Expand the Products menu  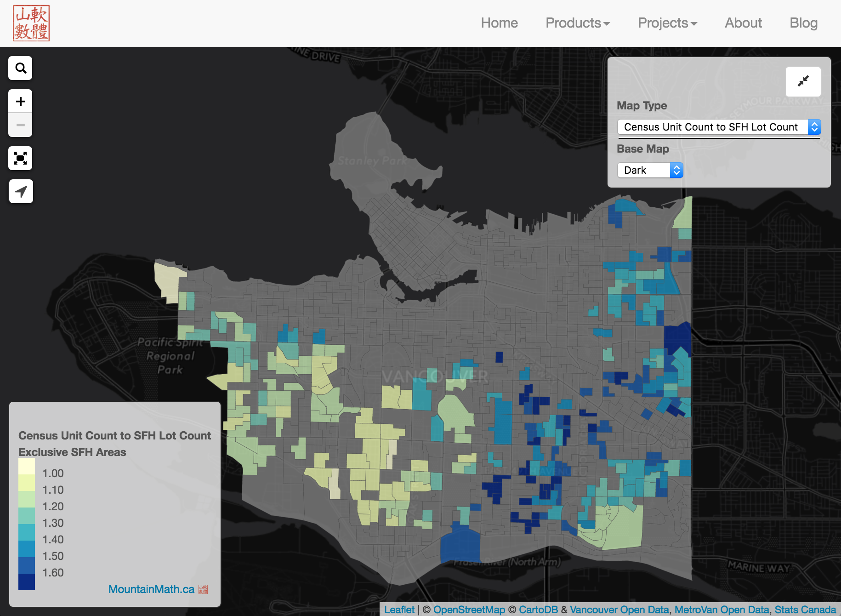[577, 23]
